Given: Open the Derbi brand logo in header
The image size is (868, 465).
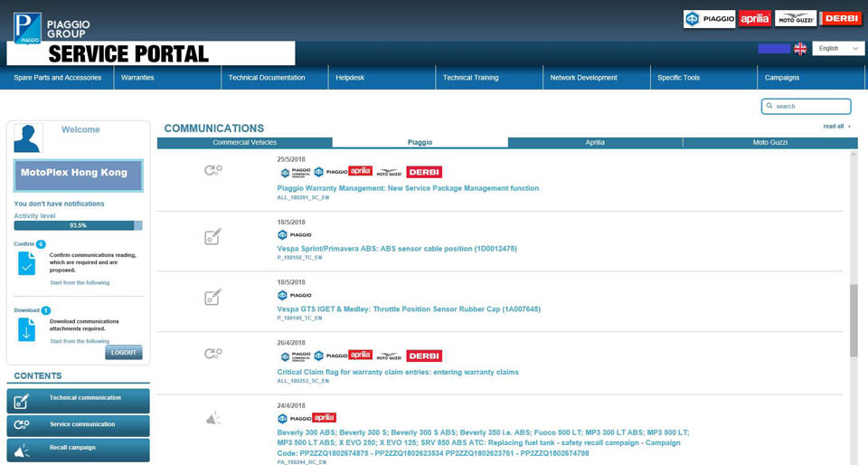Looking at the screenshot, I should pos(841,18).
